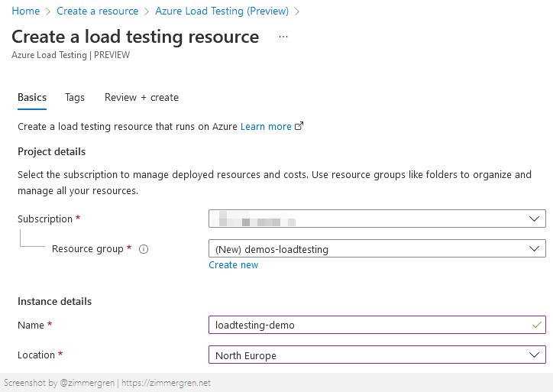Click chevron after Azure Load Testing breadcrumb
This screenshot has height=392, width=553.
point(297,11)
